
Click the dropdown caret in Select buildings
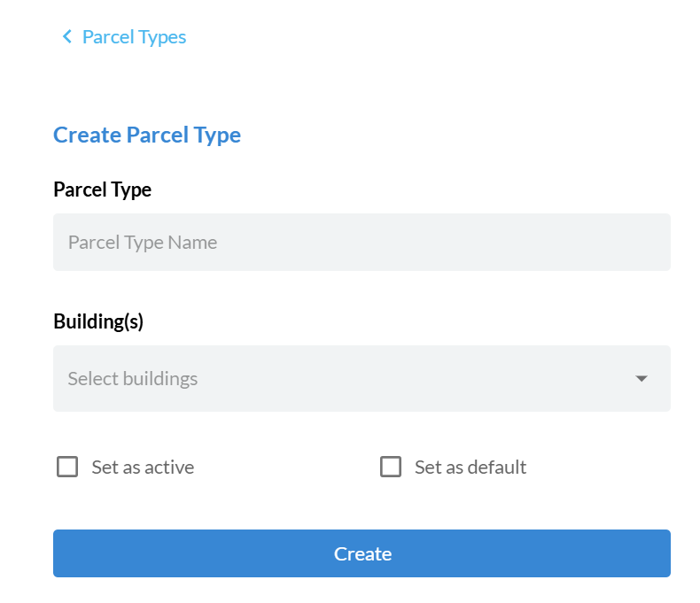click(x=642, y=379)
